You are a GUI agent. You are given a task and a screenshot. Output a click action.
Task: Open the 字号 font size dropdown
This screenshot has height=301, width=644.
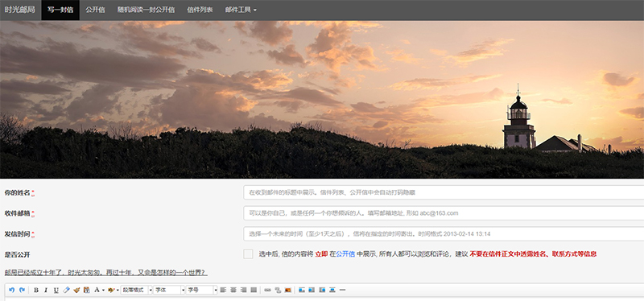coord(202,290)
